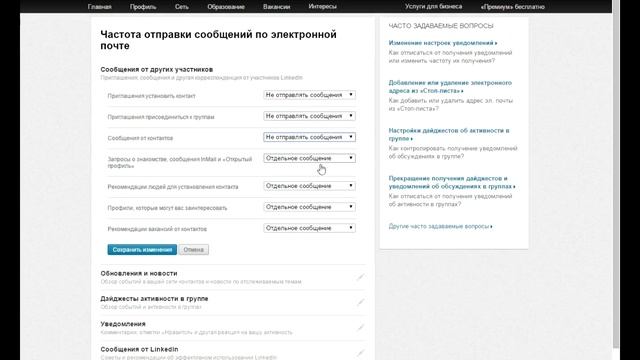Click label Профили, которые могут вас заинтересовать
Image resolution: width=640 pixels, height=360 pixels.
167,208
